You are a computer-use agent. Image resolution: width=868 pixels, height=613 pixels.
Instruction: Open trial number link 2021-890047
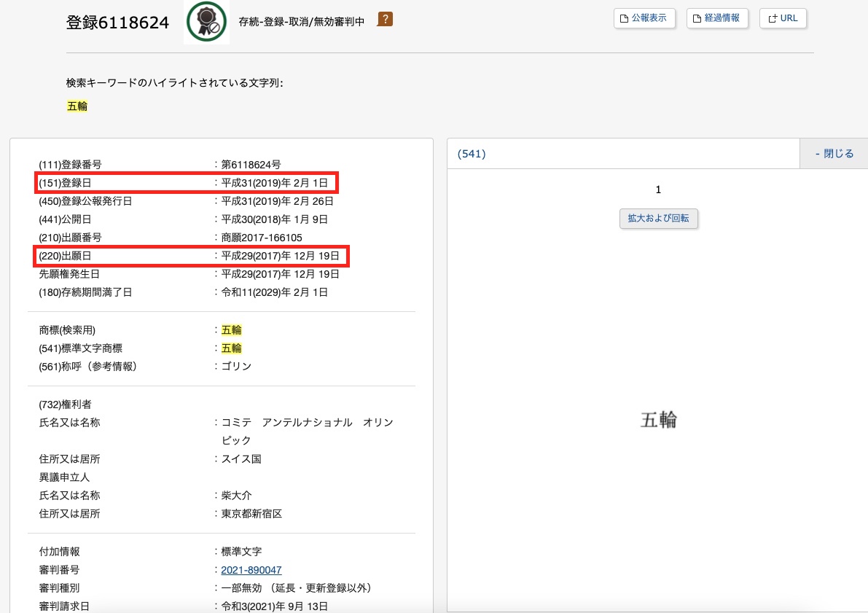251,570
